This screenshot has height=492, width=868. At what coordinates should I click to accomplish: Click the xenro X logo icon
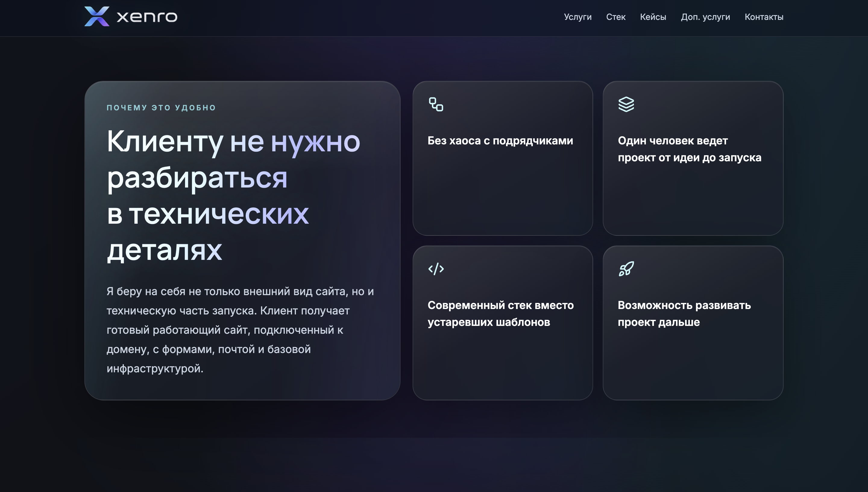click(x=96, y=16)
